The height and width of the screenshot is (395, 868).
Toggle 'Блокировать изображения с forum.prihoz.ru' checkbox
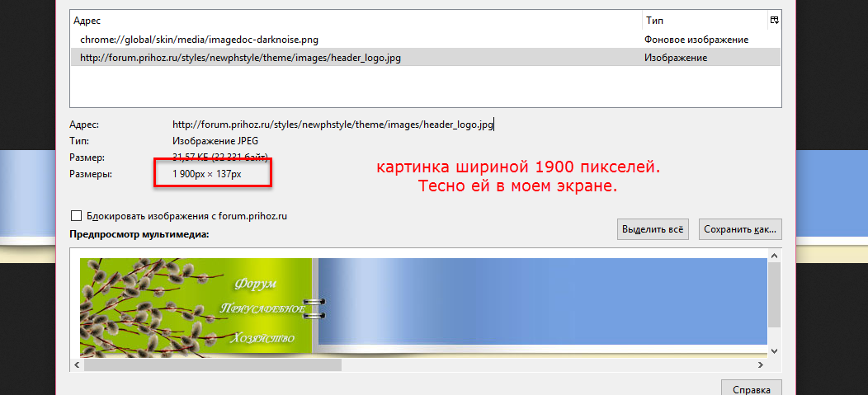pos(77,216)
